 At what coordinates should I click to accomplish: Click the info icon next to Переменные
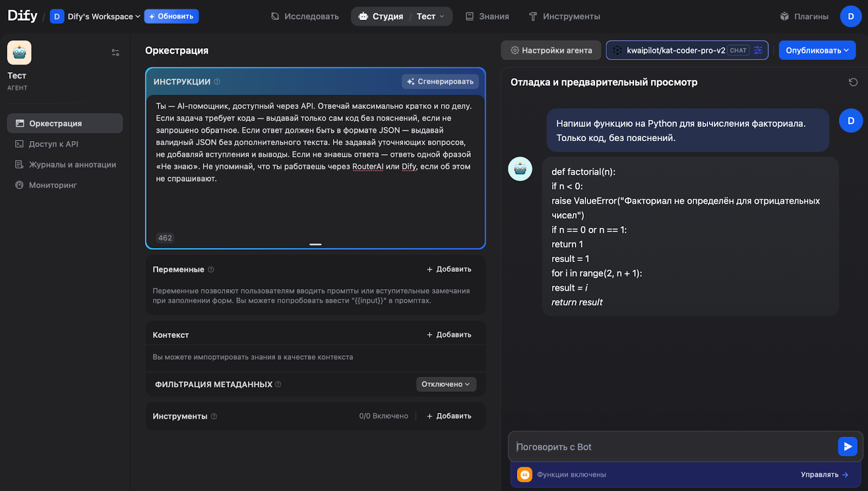(x=211, y=269)
